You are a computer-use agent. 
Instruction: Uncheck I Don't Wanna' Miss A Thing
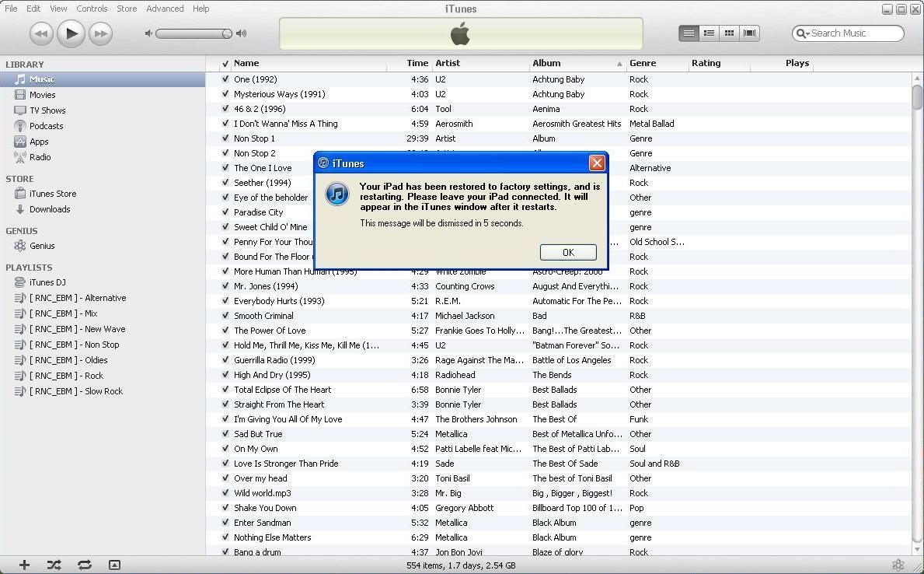click(x=225, y=124)
